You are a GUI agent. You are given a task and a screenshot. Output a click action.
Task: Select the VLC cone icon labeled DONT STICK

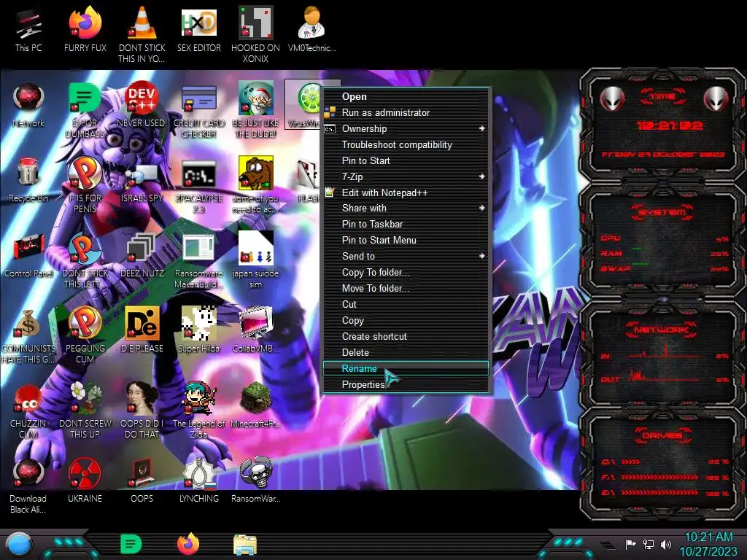click(x=142, y=34)
